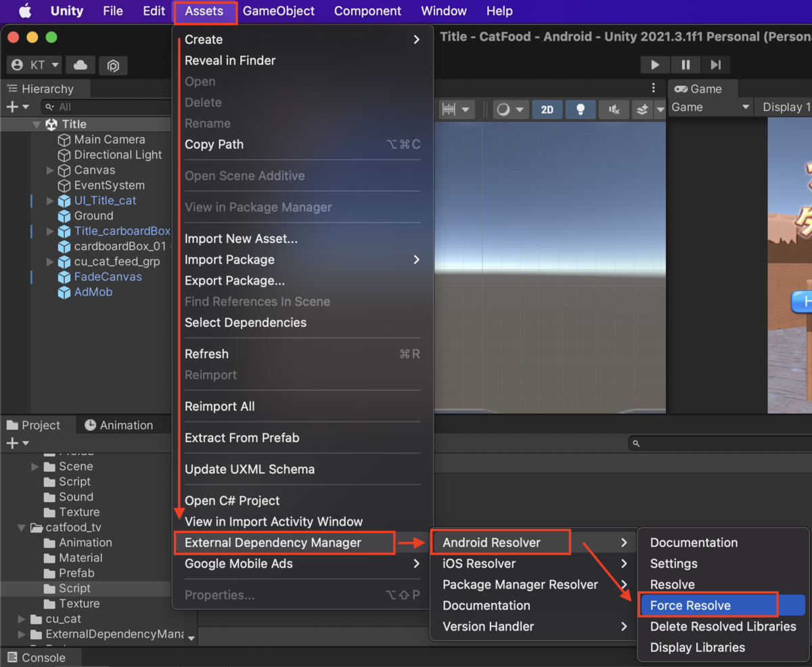Toggle scene lighting bulb
This screenshot has width=812, height=667.
pos(580,110)
